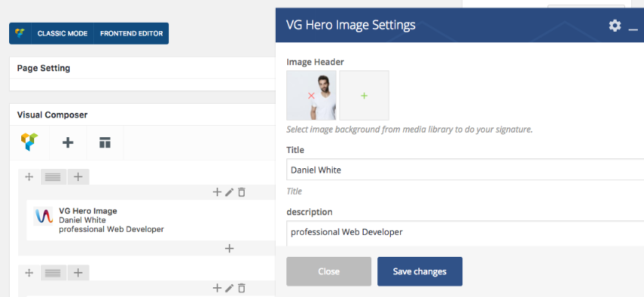The image size is (644, 297).
Task: Click the move handle of the first row
Action: click(x=29, y=177)
